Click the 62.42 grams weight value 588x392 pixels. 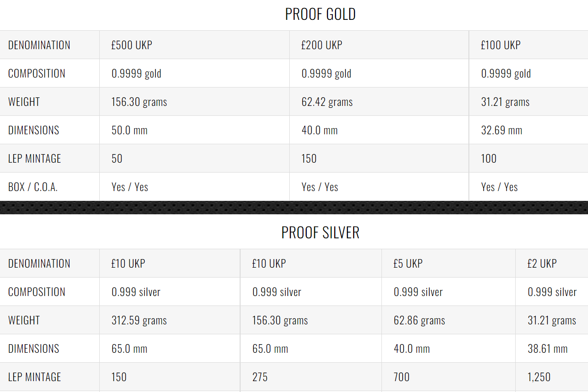pyautogui.click(x=327, y=102)
